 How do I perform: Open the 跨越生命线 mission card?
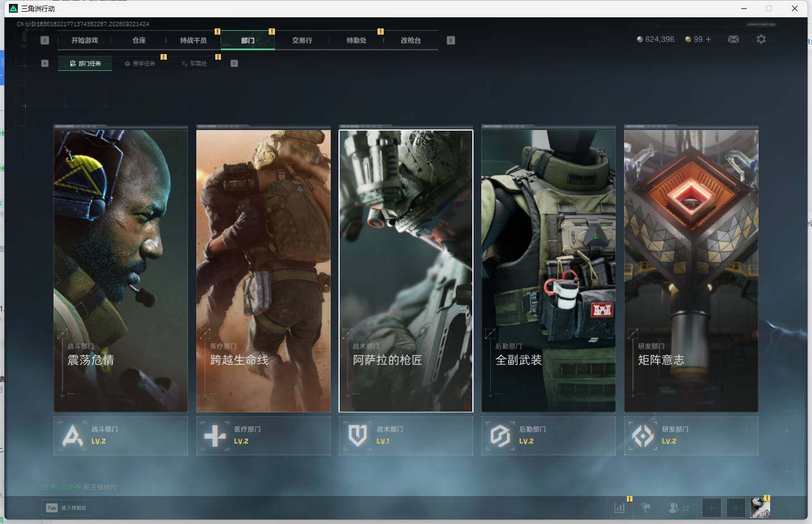(x=263, y=271)
